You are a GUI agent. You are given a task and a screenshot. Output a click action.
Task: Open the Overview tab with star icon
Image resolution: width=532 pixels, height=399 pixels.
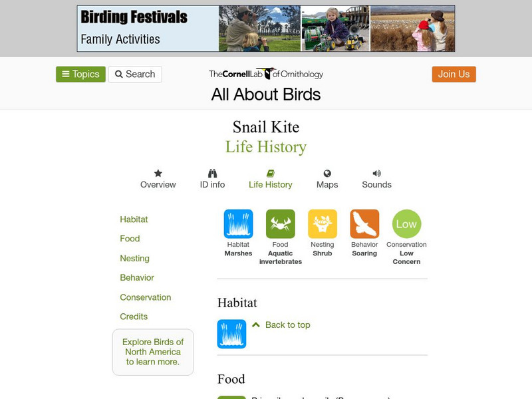tap(158, 179)
